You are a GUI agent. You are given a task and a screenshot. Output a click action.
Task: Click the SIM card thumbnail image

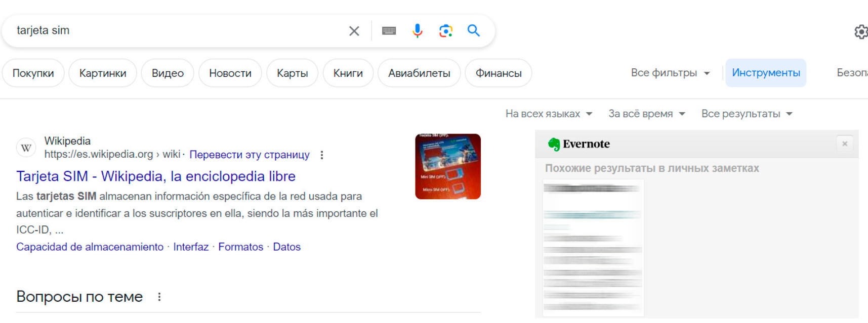coord(447,166)
